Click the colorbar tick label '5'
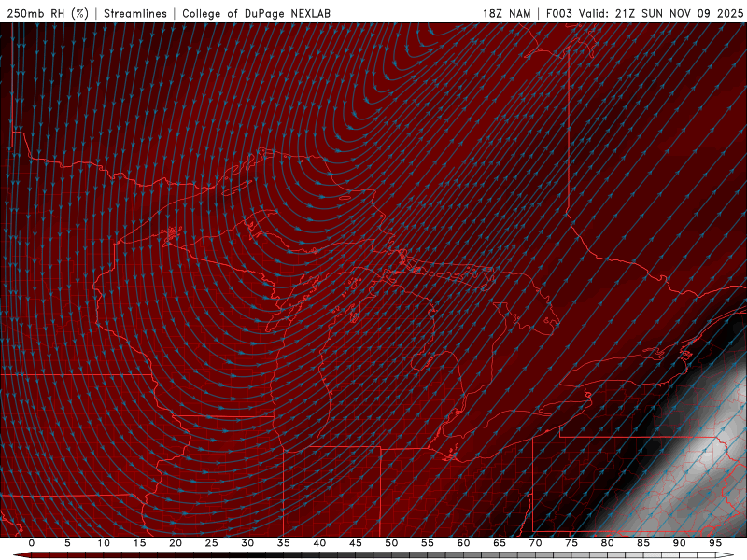Screen dimensions: 747x560 tap(67, 543)
